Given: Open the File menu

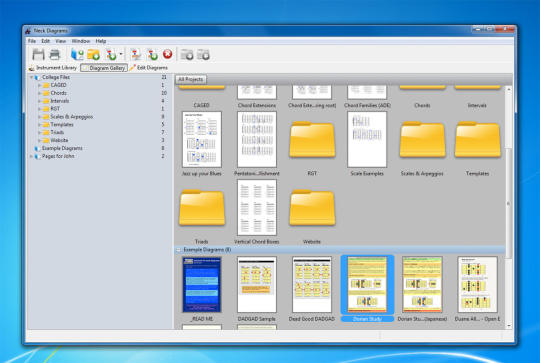Looking at the screenshot, I should pos(32,41).
